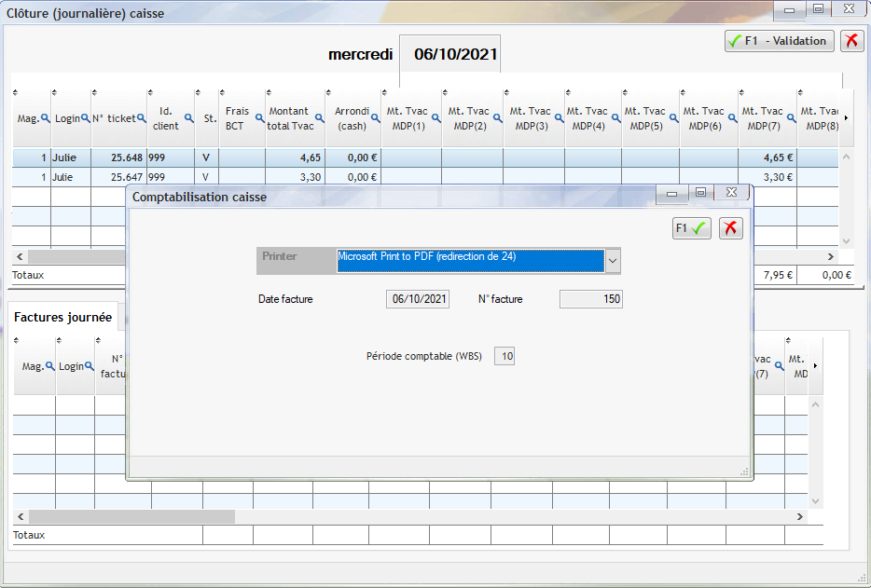Click the Période comptable (WBS) field
The height and width of the screenshot is (588, 871).
tap(505, 356)
